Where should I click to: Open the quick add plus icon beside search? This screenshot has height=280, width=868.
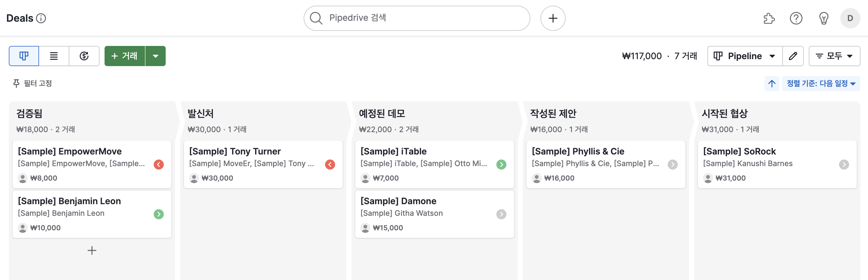pos(553,18)
